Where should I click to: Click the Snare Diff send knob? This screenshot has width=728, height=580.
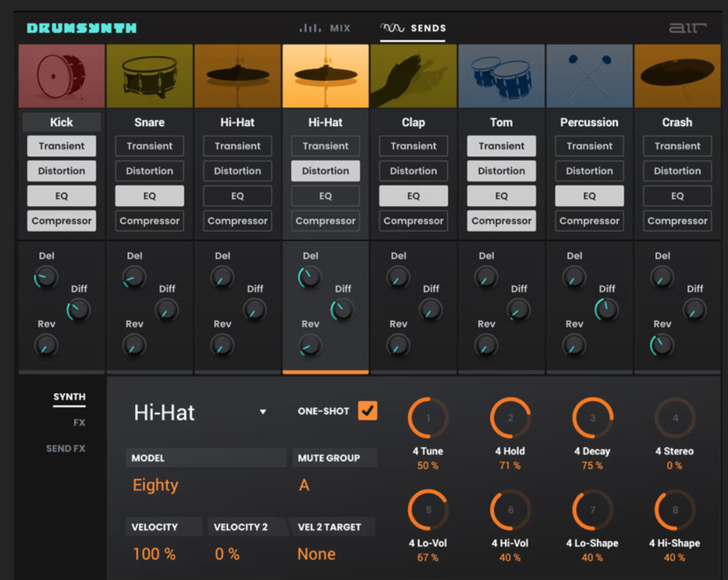[x=166, y=310]
